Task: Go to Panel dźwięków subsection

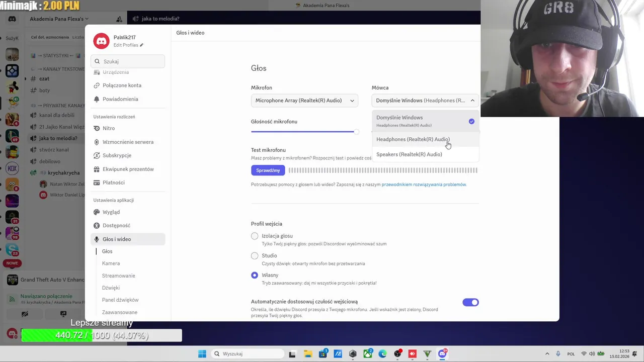Action: point(120,300)
